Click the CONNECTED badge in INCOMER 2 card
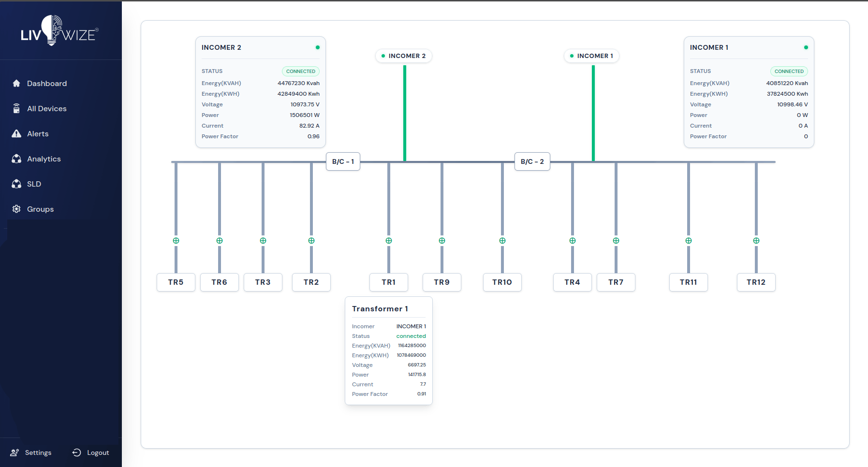 (301, 71)
